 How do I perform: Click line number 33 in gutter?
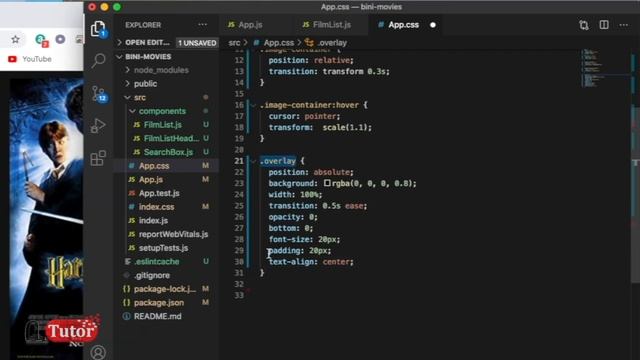(239, 296)
